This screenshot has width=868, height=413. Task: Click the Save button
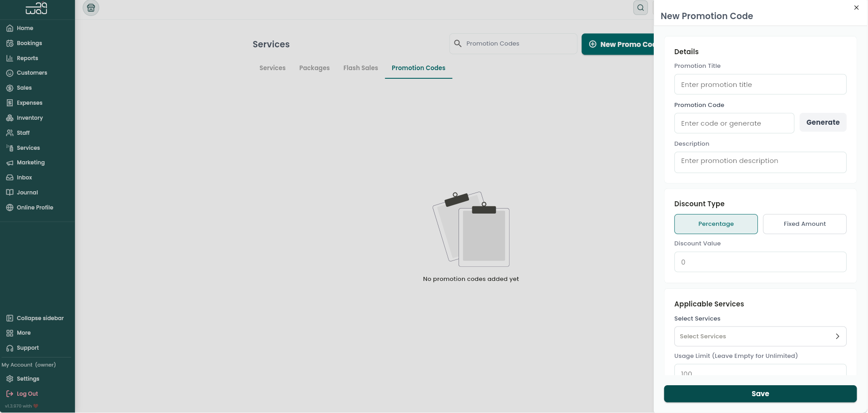[760, 394]
